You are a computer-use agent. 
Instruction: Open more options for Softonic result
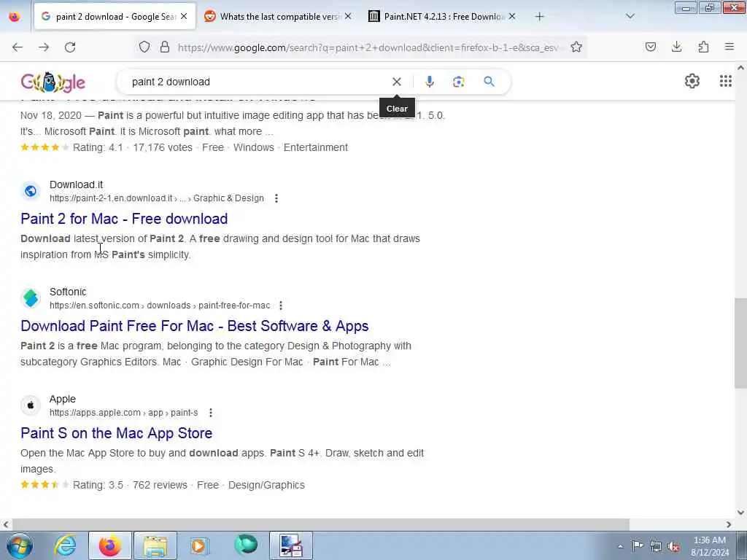(281, 306)
